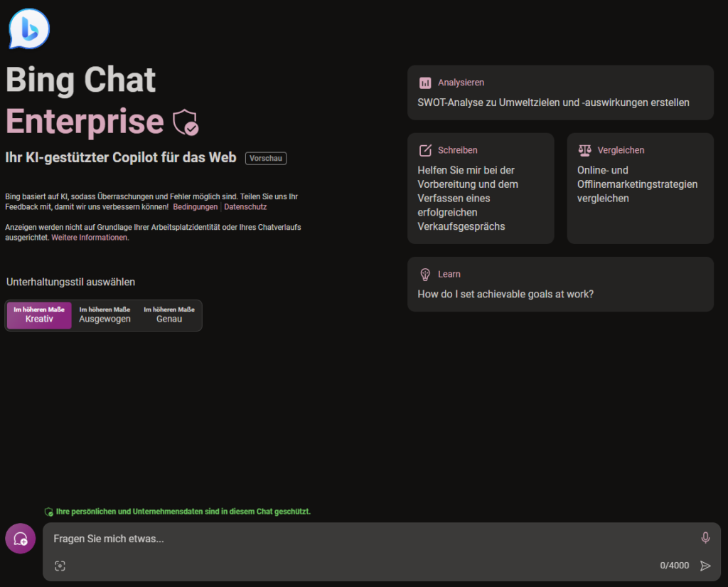Open the Bedingungen link
The width and height of the screenshot is (728, 587).
point(195,207)
